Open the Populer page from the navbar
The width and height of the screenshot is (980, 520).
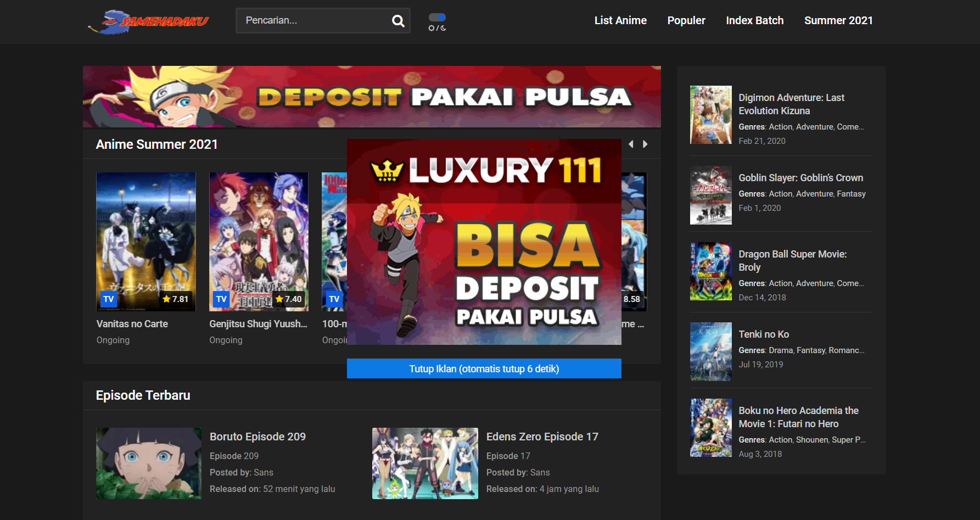tap(686, 20)
